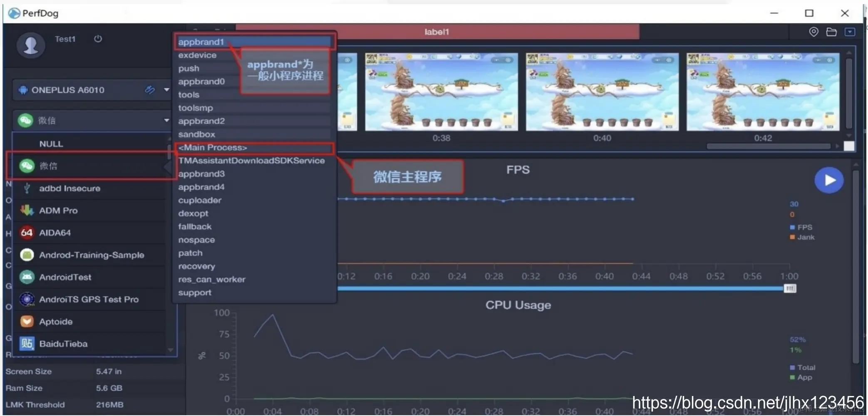Select adbd Insecure app

89,188
